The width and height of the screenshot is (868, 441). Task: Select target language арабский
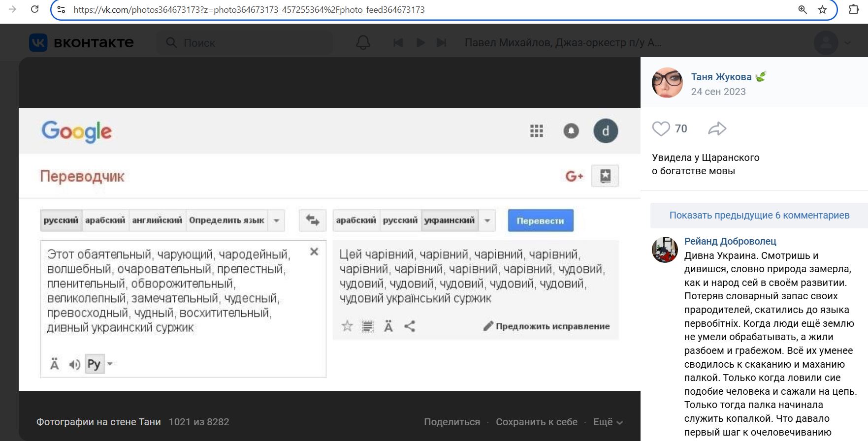coord(356,220)
